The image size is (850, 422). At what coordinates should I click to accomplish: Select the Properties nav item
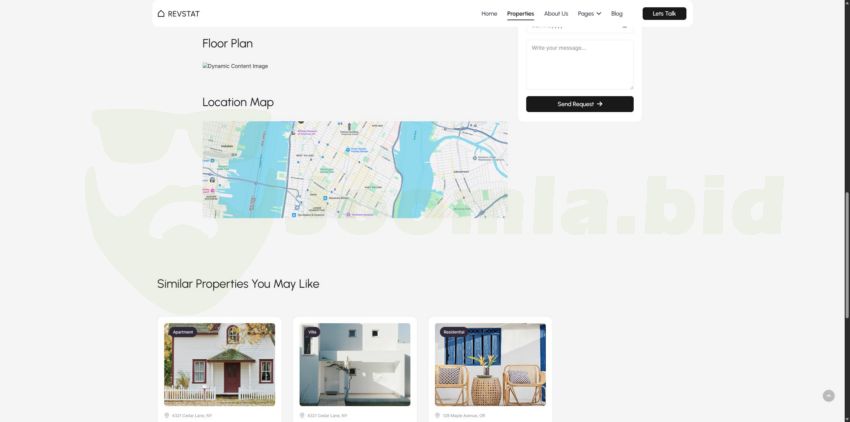(520, 14)
